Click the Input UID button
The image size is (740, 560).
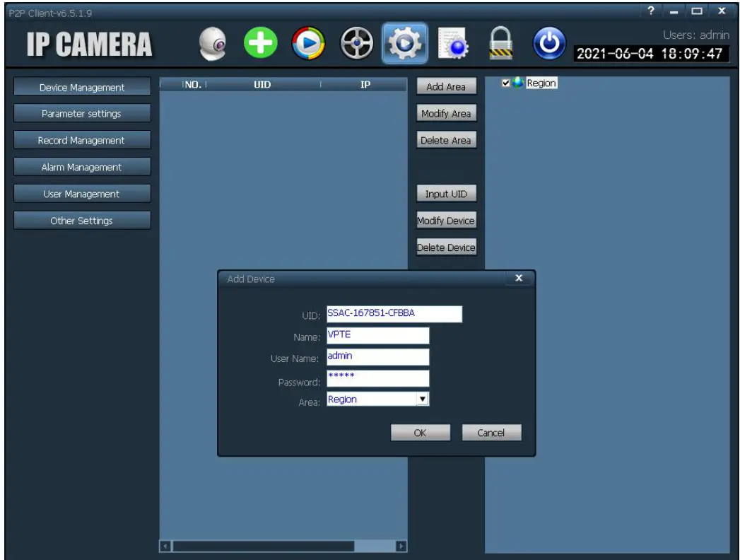447,193
